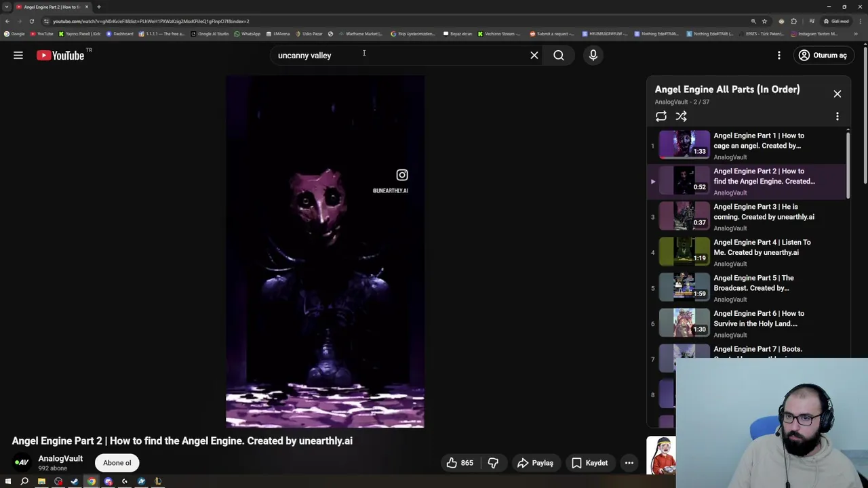The width and height of the screenshot is (868, 488).
Task: Open Angel Engine Part 6 Holy Land video
Action: tap(747, 323)
